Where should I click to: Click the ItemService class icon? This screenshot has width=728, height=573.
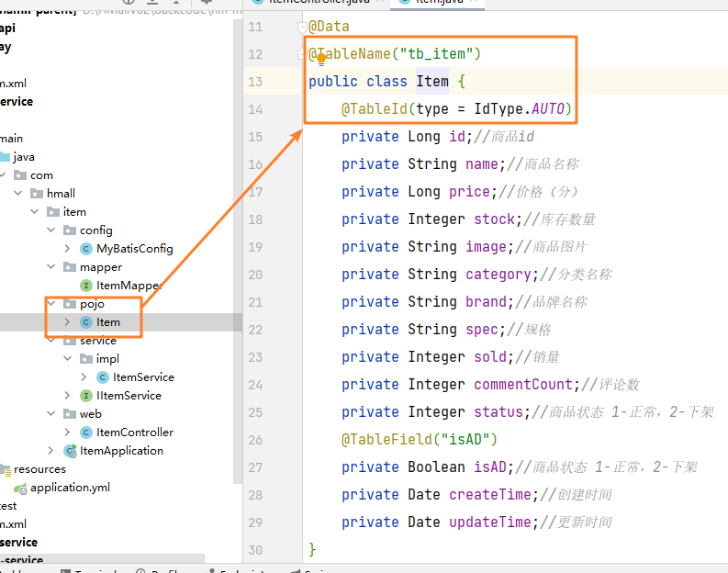103,377
